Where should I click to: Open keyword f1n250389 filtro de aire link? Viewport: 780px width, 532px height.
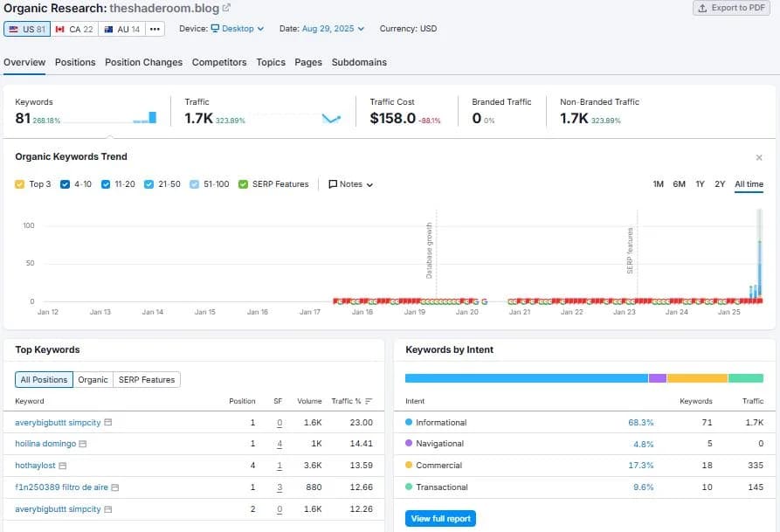point(61,487)
